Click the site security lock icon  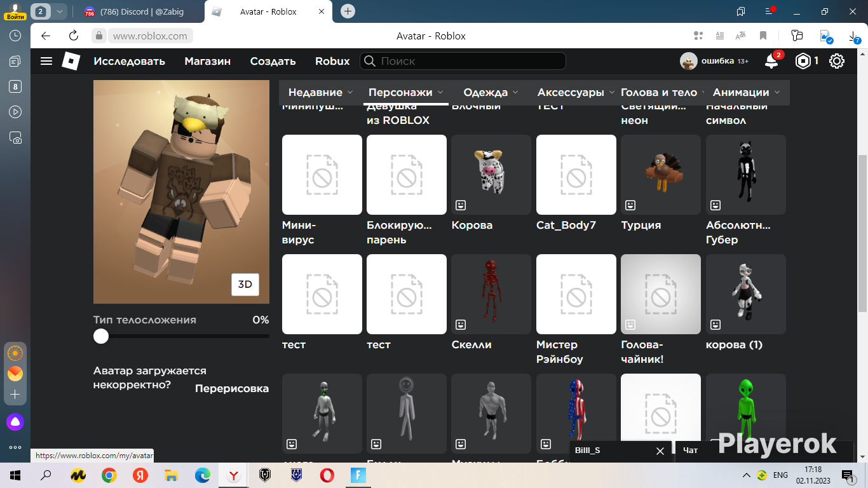[x=98, y=36]
